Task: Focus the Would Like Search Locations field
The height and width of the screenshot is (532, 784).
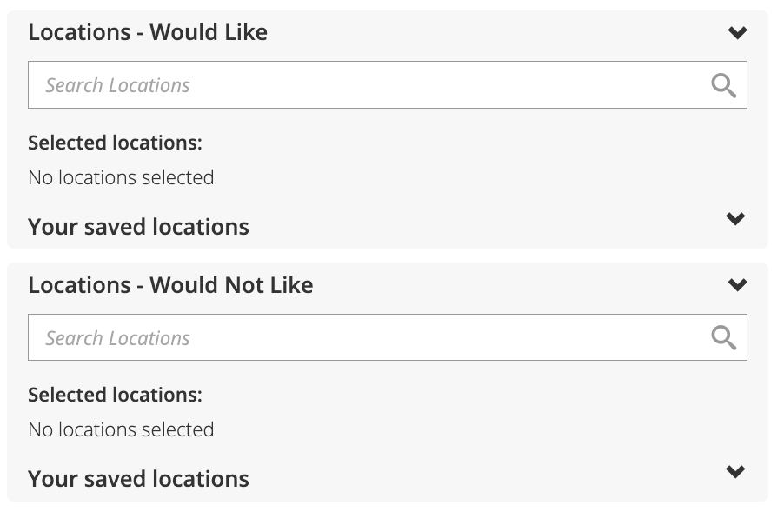Action: [388, 85]
